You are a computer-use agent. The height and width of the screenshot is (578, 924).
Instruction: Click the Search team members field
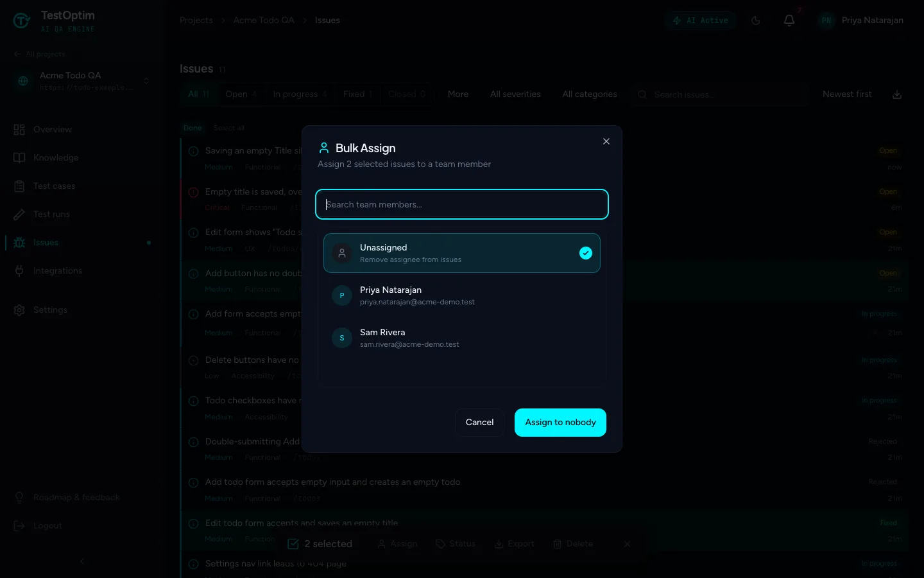[462, 204]
